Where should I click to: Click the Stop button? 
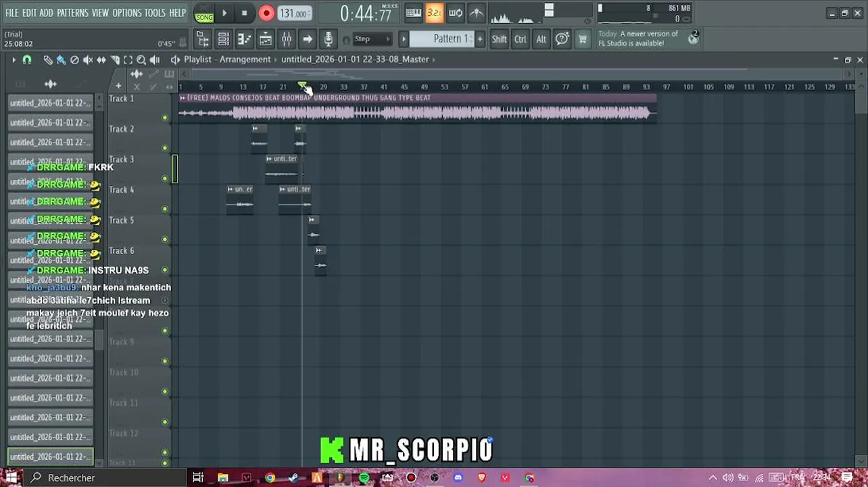click(244, 14)
